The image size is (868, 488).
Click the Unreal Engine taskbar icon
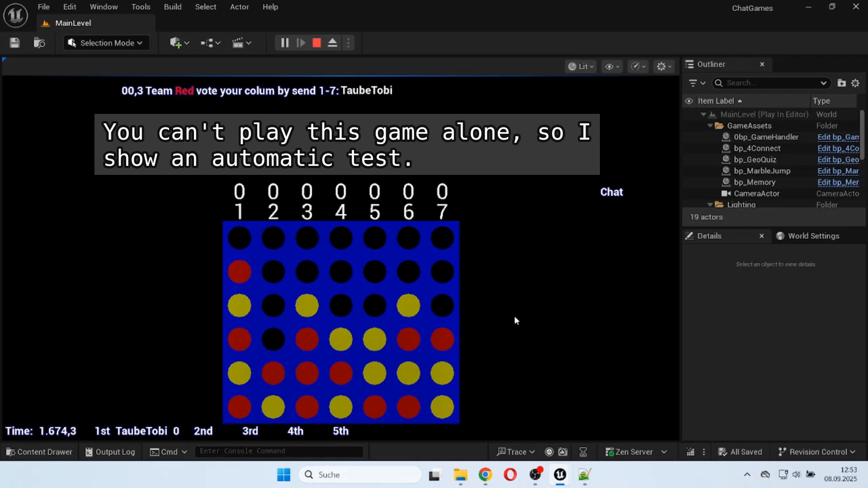[560, 474]
